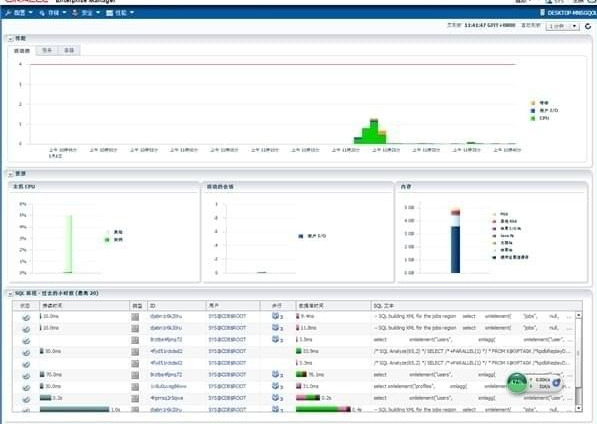
Task: Collapse the Performance section using its arrow
Action: point(10,38)
